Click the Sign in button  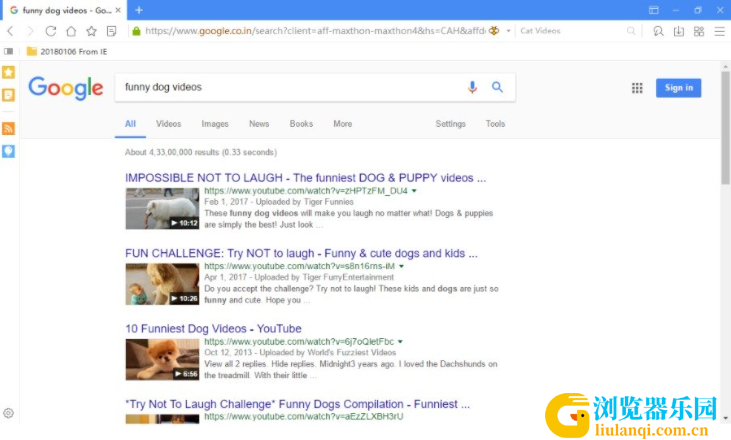pyautogui.click(x=678, y=88)
